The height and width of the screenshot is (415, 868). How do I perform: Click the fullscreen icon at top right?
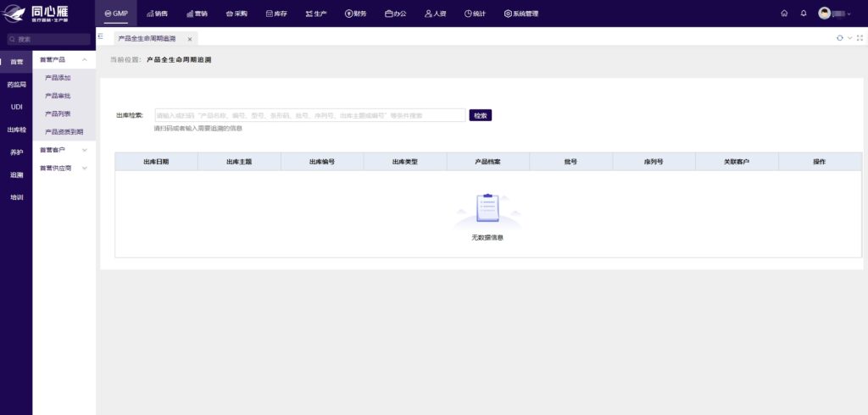[x=860, y=38]
